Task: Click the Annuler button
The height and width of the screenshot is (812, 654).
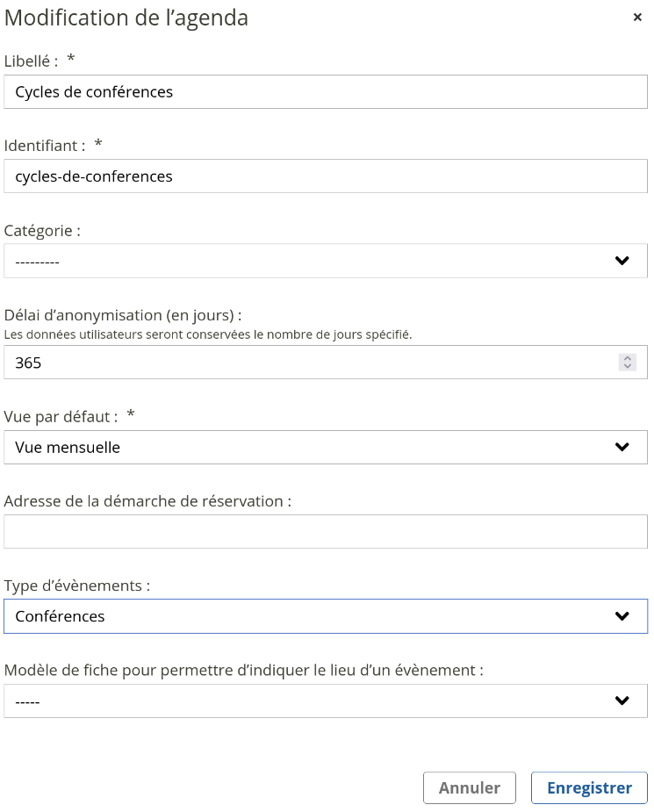Action: click(x=470, y=787)
